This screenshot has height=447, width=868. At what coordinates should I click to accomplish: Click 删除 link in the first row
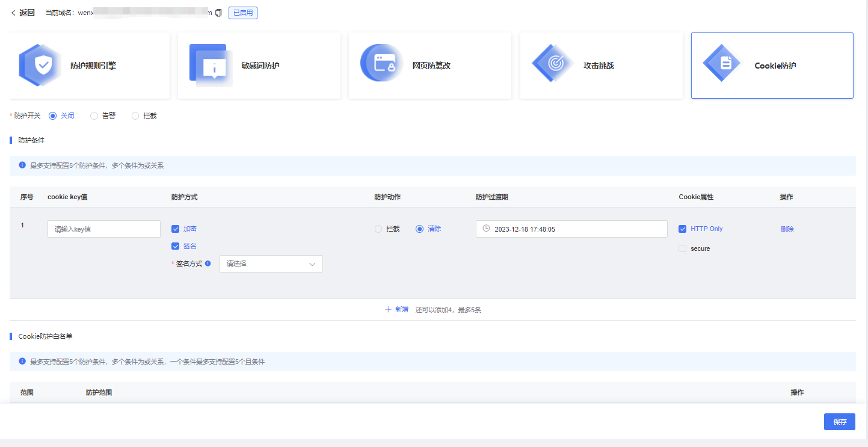tap(787, 229)
